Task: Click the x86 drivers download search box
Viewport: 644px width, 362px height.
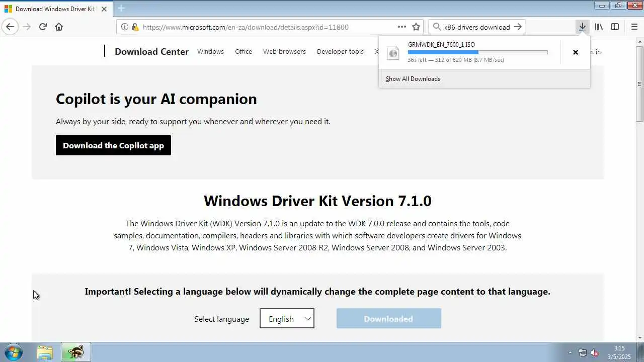Action: tap(476, 27)
